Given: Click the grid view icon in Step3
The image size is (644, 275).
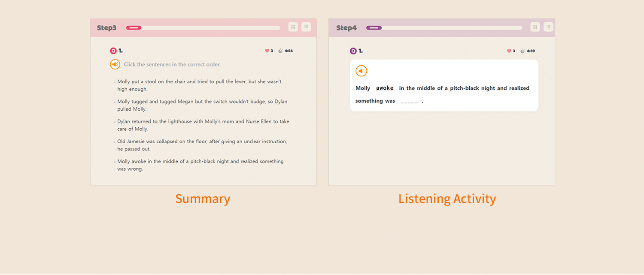Looking at the screenshot, I should tap(293, 27).
